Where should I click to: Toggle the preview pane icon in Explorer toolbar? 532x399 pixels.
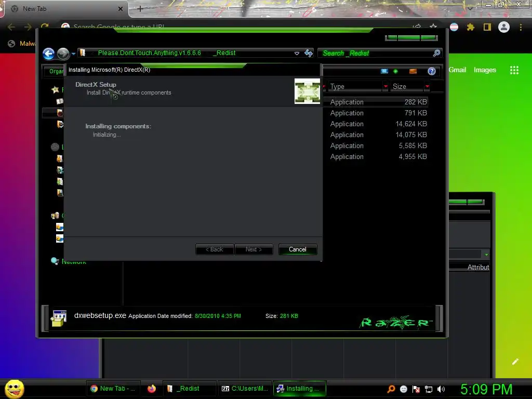pyautogui.click(x=413, y=71)
